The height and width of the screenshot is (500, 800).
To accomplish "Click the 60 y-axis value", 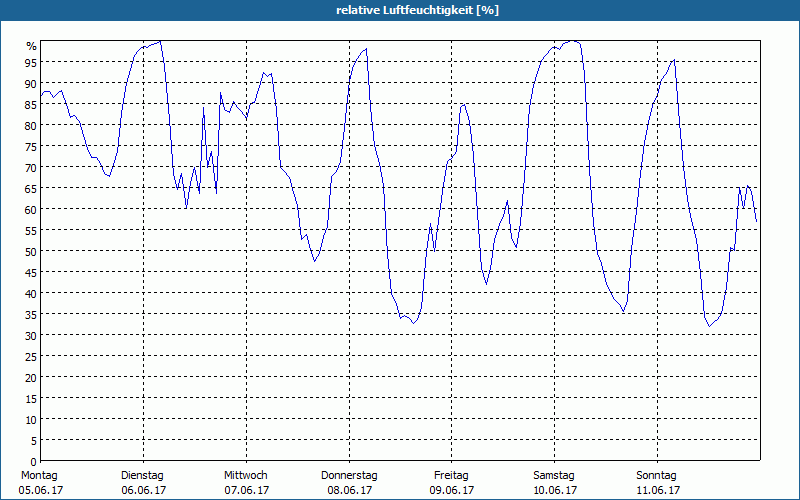I will coord(31,209).
